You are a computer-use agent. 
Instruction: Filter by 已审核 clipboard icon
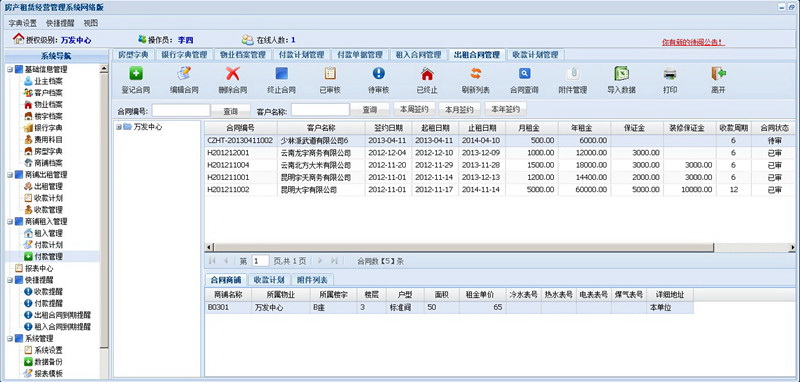tap(330, 74)
